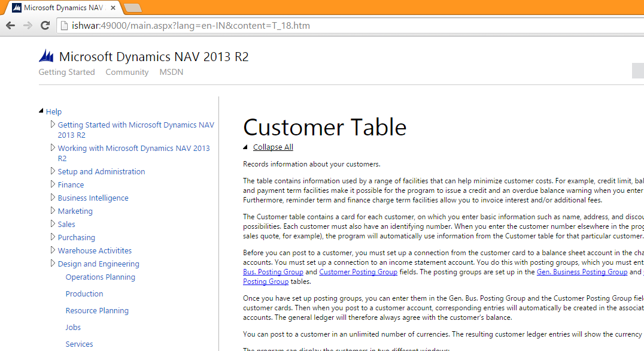
Task: Click 'Records information about your customers.' text
Action: 311,164
